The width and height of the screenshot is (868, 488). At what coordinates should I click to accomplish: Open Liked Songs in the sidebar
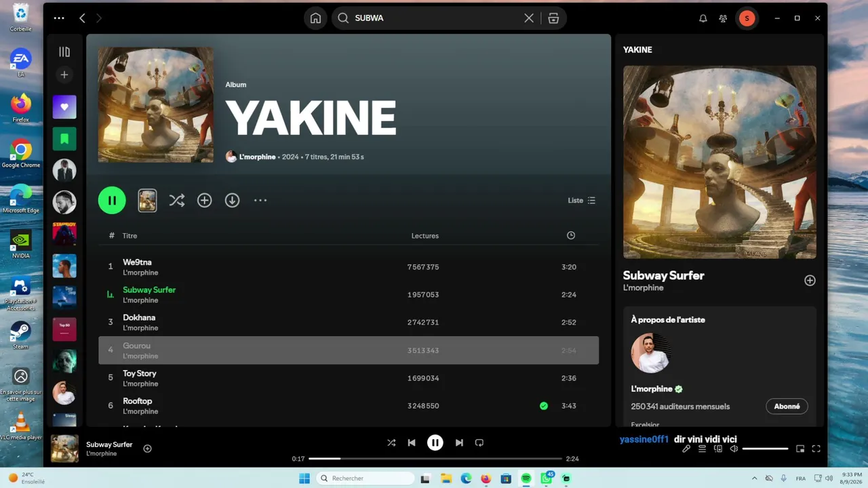click(x=64, y=107)
